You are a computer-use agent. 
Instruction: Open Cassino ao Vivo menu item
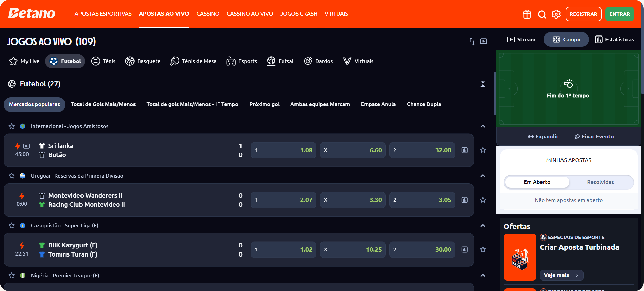250,14
